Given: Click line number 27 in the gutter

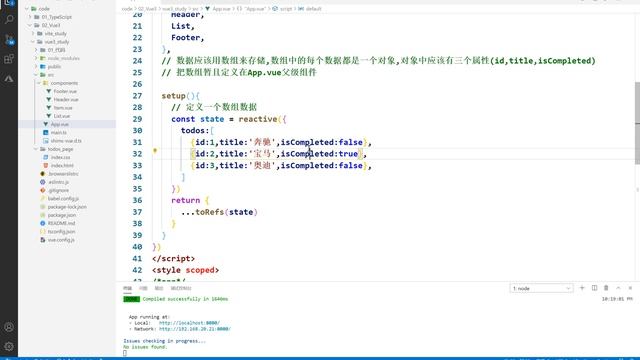Looking at the screenshot, I should [x=137, y=96].
